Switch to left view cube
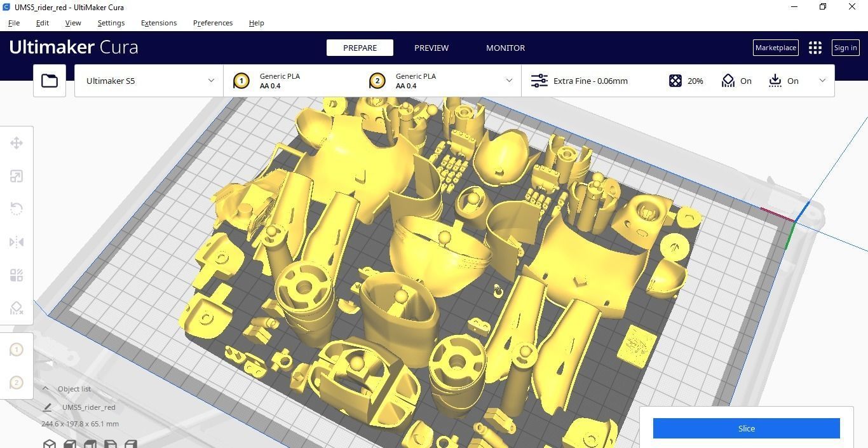 (111, 444)
